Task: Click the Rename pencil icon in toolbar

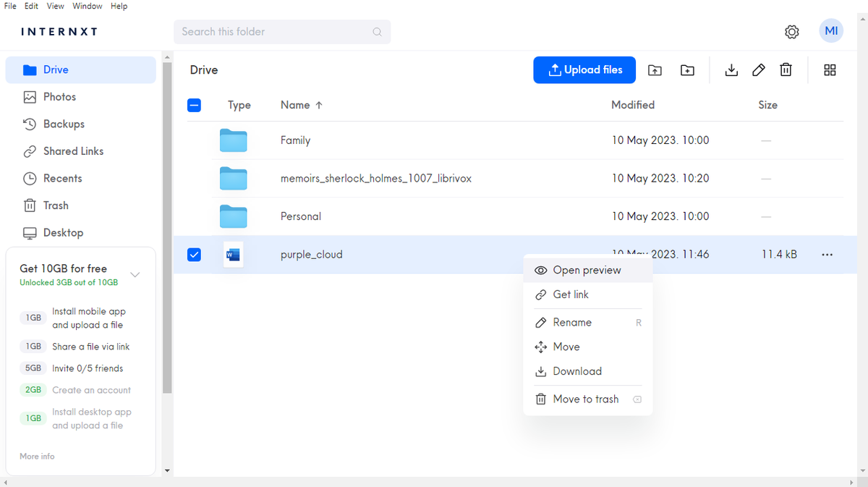Action: 759,69
